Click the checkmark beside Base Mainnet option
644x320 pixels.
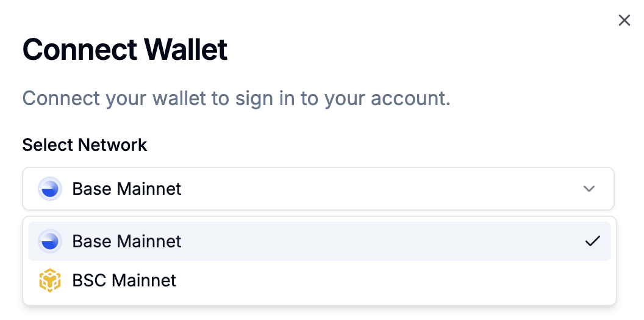[593, 241]
